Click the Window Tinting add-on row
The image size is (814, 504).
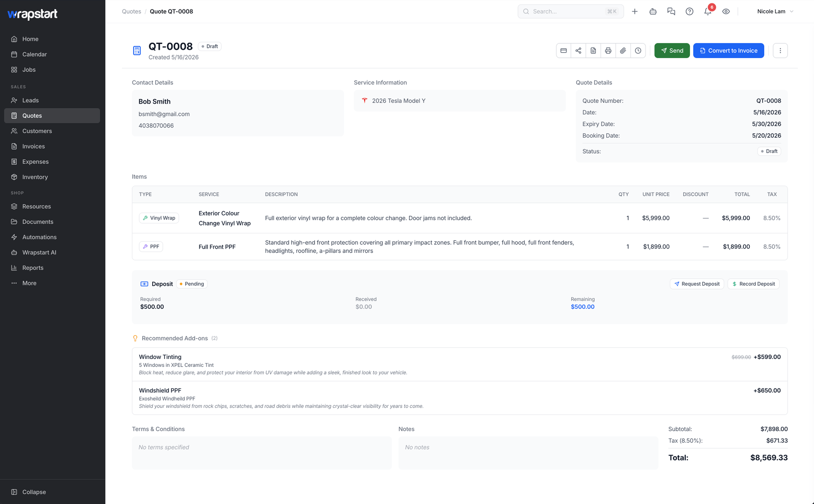pyautogui.click(x=460, y=364)
